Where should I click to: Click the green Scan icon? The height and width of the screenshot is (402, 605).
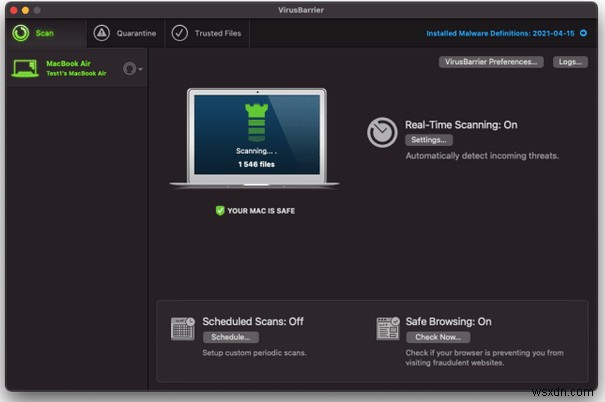pyautogui.click(x=21, y=33)
